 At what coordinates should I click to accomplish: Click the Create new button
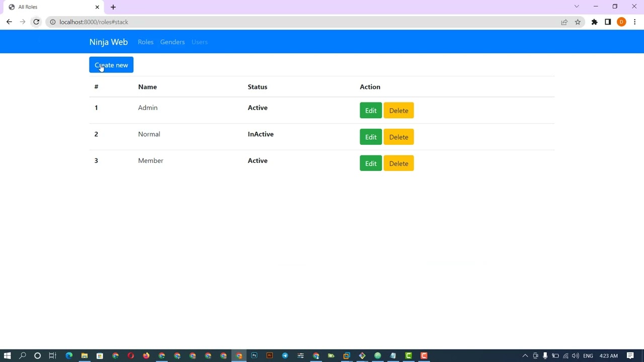[x=111, y=65]
